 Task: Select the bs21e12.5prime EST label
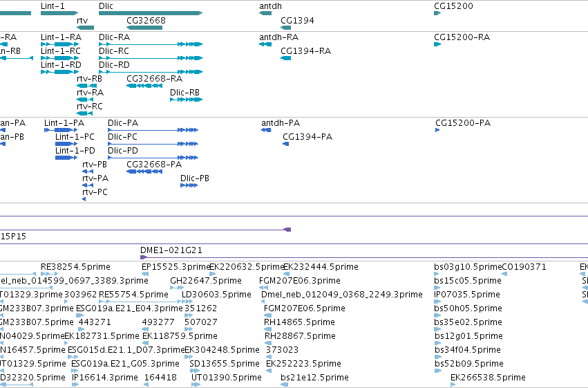click(x=314, y=378)
